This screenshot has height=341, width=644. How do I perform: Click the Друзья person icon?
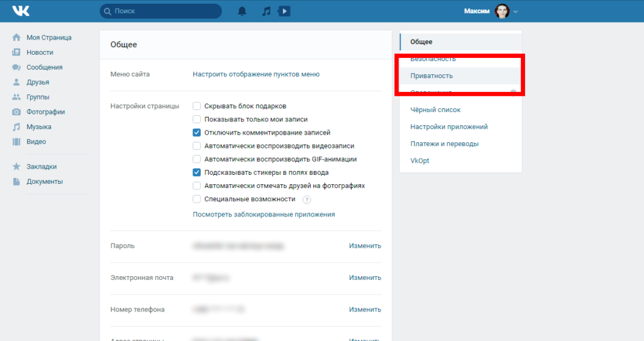coord(16,82)
